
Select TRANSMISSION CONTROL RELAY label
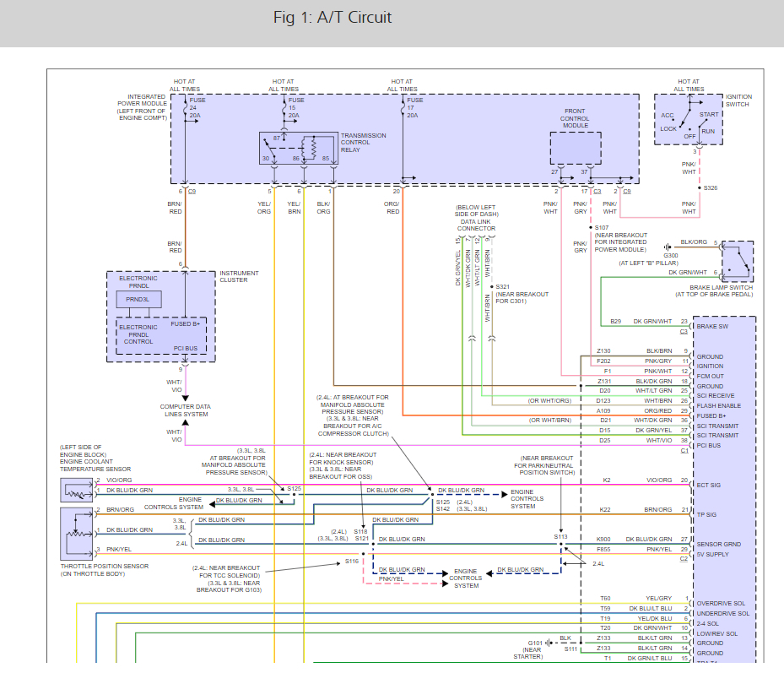(363, 143)
